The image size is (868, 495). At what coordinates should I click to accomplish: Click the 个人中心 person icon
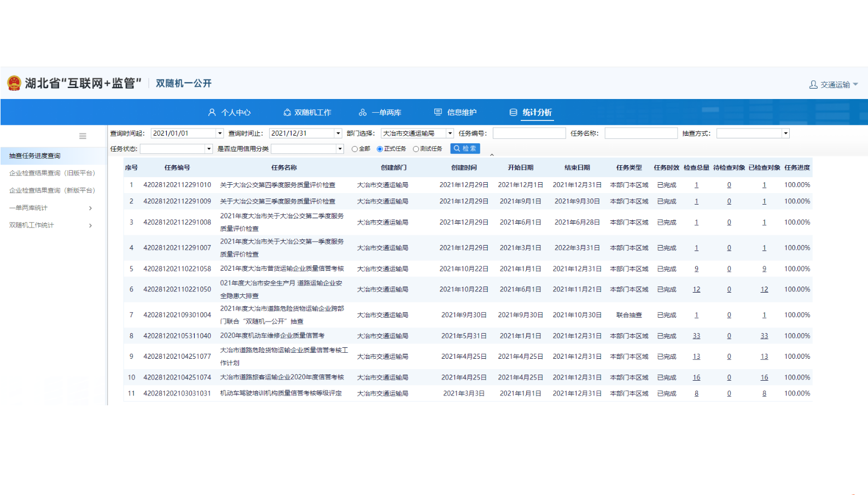(x=212, y=112)
